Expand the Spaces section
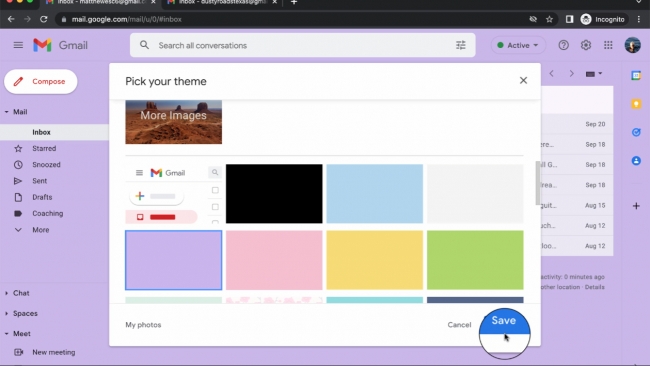Image resolution: width=650 pixels, height=366 pixels. coord(7,313)
